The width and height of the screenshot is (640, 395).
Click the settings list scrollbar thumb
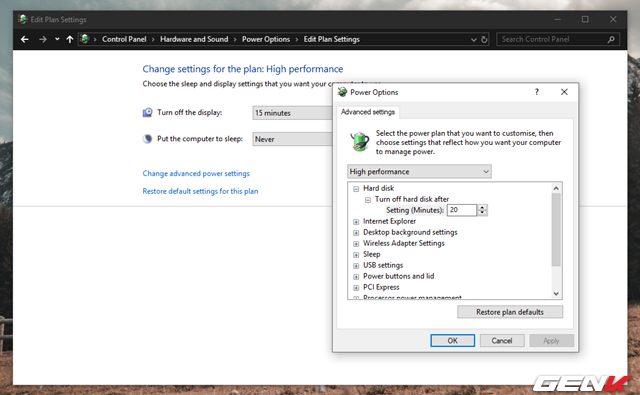pos(556,229)
